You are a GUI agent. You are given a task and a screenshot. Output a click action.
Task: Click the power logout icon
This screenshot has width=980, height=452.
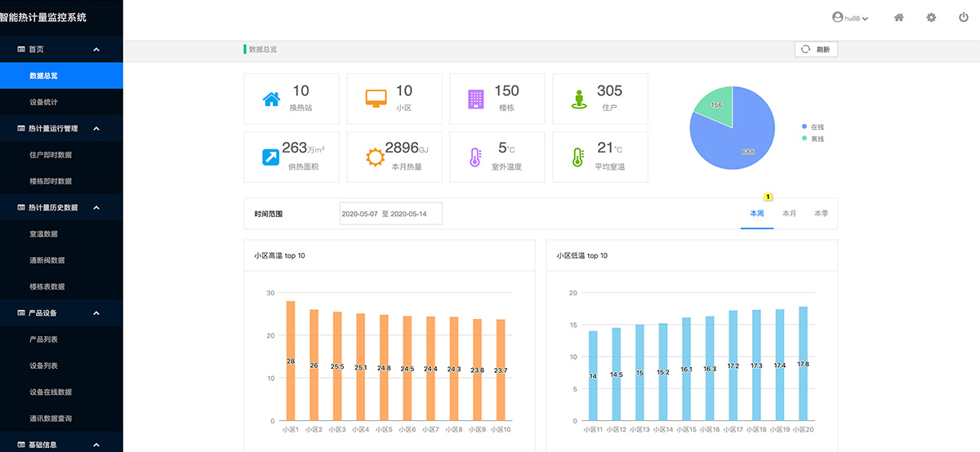[964, 17]
